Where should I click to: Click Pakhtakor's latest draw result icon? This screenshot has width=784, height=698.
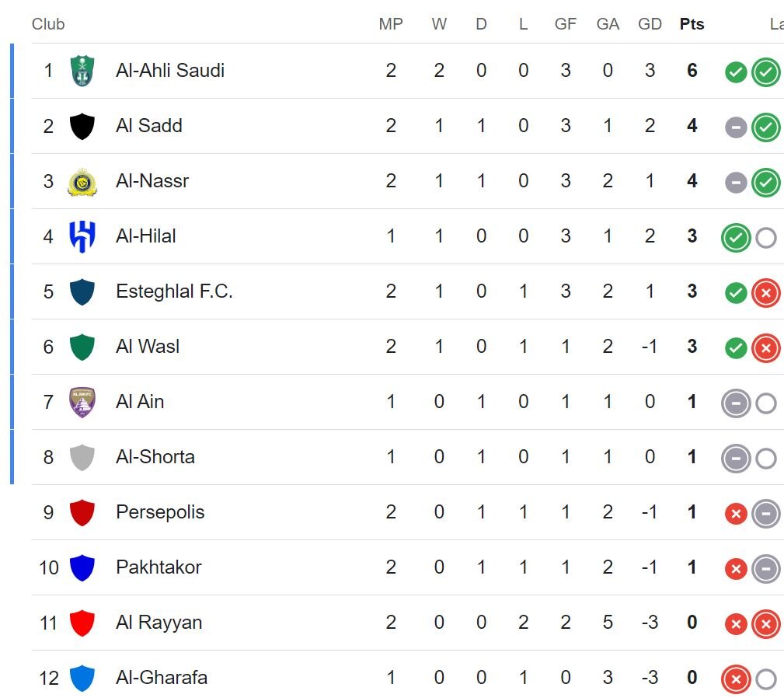click(x=766, y=569)
